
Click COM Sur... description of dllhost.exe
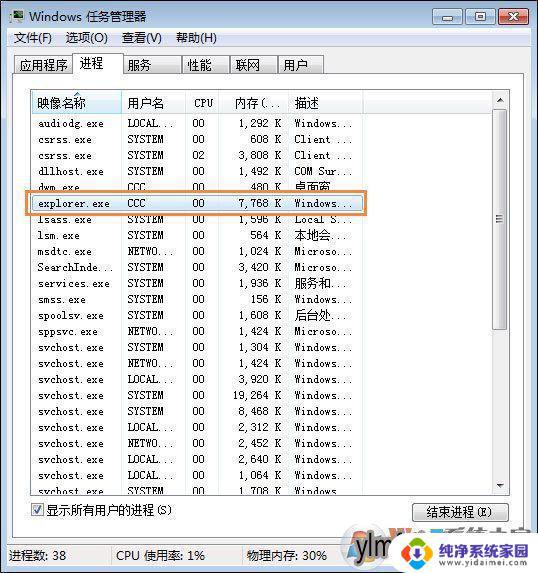pos(323,171)
